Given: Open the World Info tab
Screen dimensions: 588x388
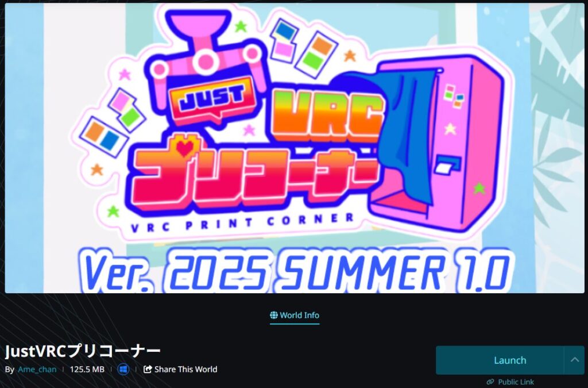Looking at the screenshot, I should click(x=295, y=315).
